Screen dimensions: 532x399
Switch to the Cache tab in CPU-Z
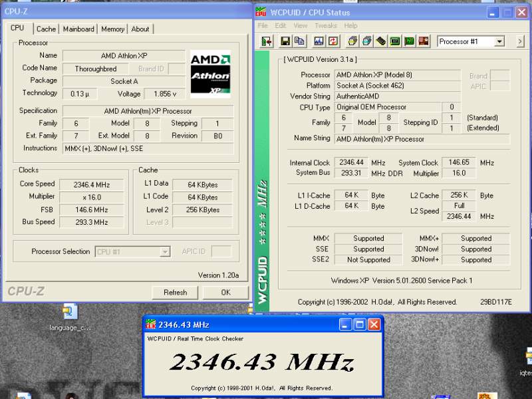(46, 29)
